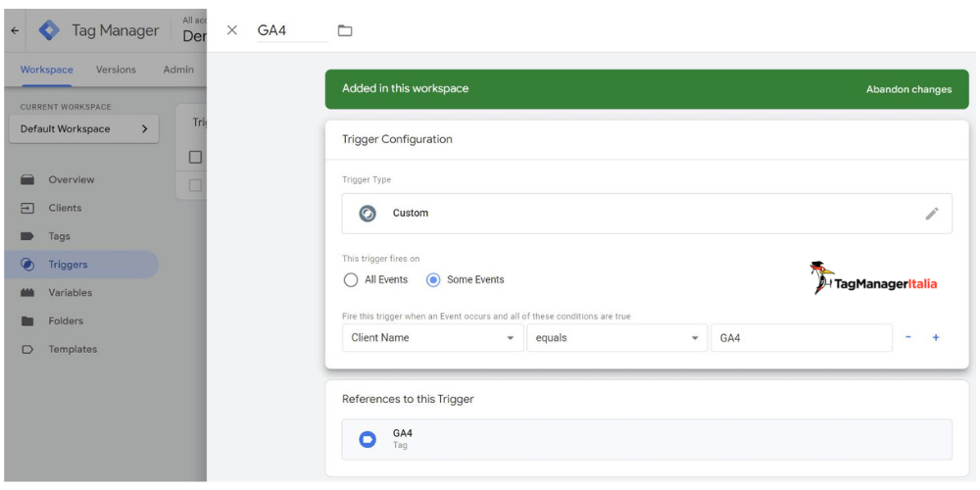980x490 pixels.
Task: Switch to the Versions tab
Action: click(x=116, y=70)
